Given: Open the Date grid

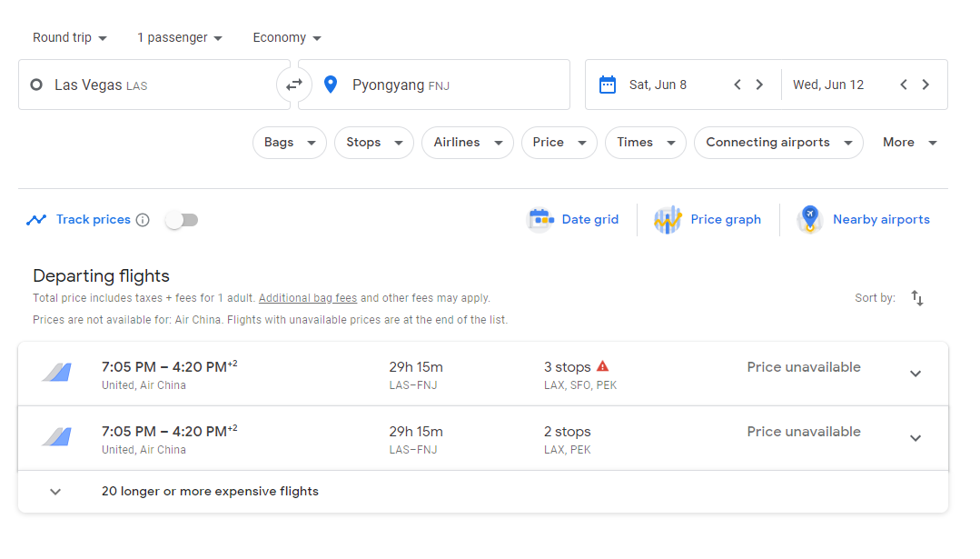Looking at the screenshot, I should coord(573,219).
